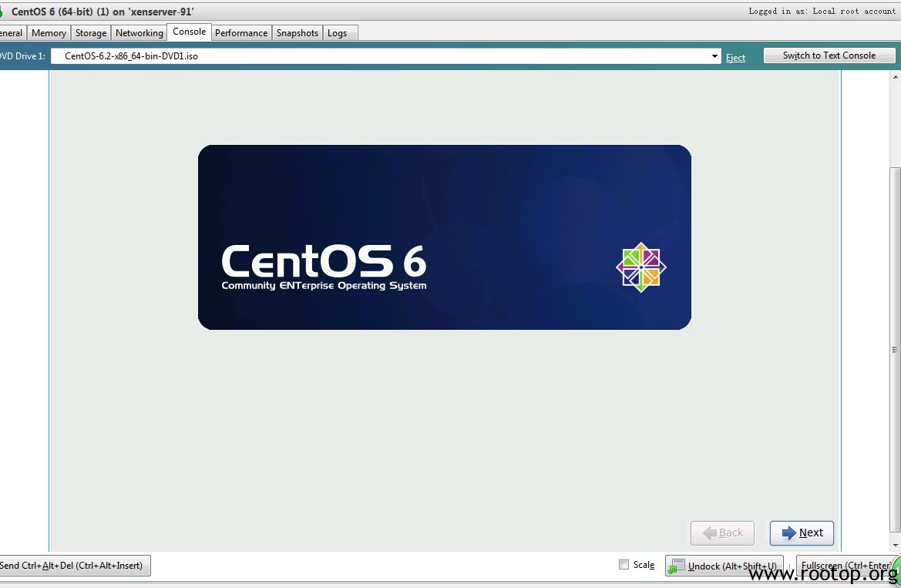The image size is (901, 588).
Task: Click the console scrollbar down arrow
Action: point(896,545)
